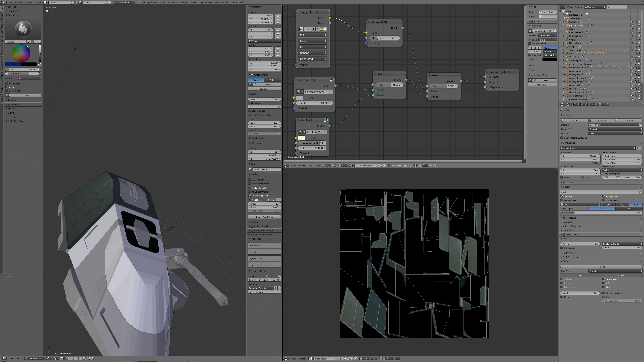Open the File menu
Image resolution: width=644 pixels, height=362 pixels.
[x=10, y=3]
